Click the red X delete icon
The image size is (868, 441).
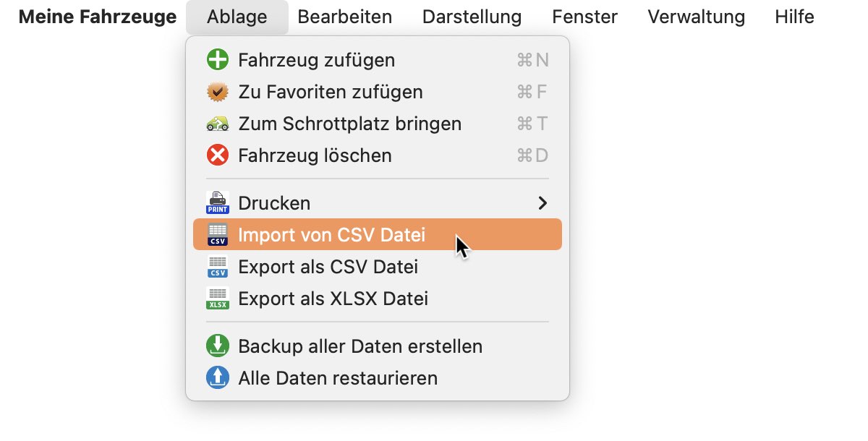pyautogui.click(x=218, y=155)
